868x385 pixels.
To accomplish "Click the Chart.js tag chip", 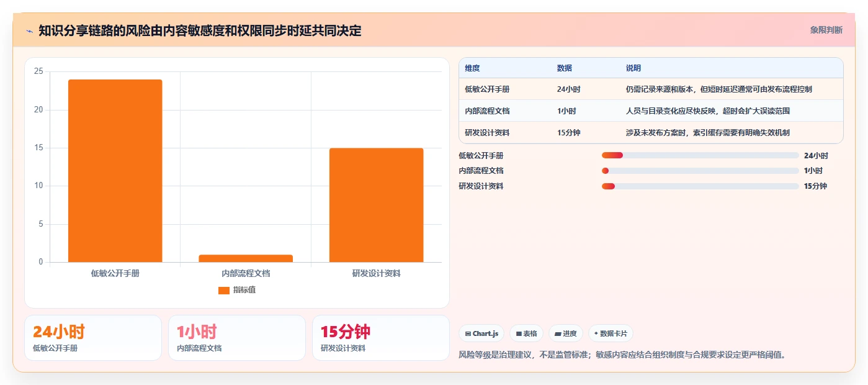I will tap(481, 333).
